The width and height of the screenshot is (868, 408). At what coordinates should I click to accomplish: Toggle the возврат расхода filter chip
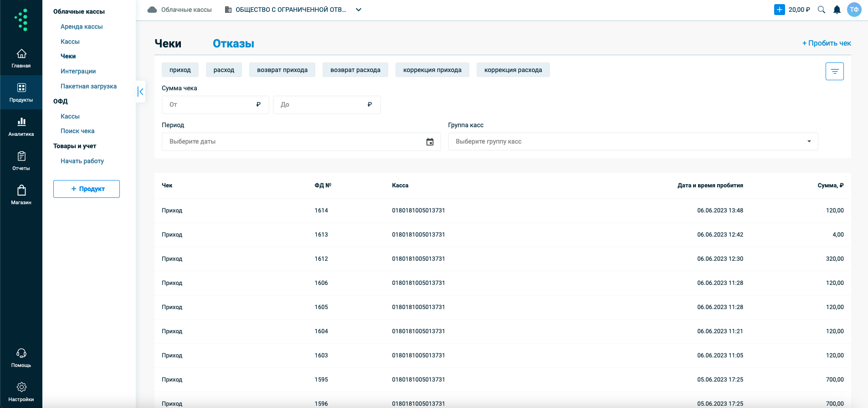(x=355, y=70)
